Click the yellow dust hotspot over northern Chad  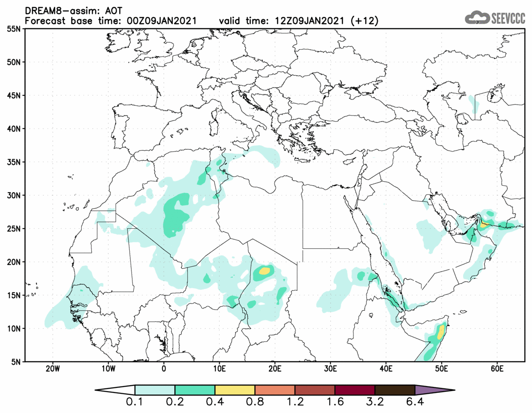pos(264,271)
